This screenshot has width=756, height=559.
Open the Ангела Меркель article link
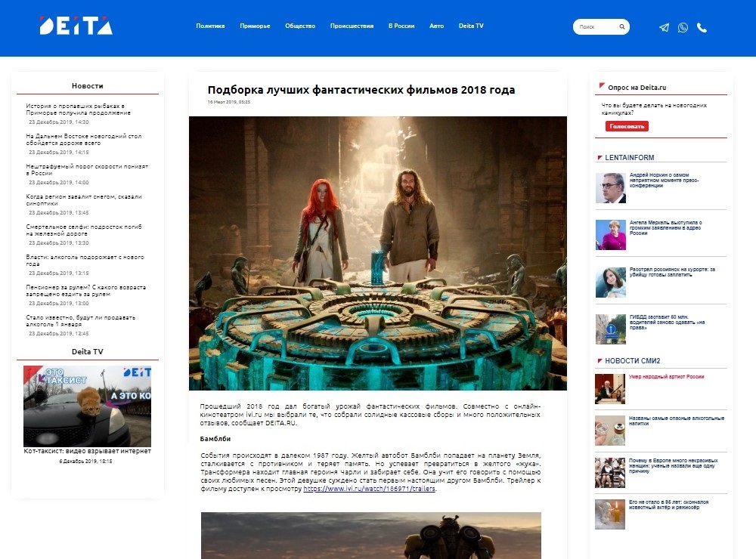[x=665, y=227]
